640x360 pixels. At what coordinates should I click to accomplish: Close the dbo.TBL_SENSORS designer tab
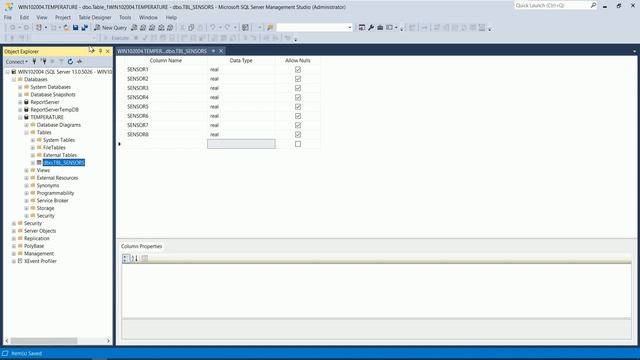(x=221, y=51)
